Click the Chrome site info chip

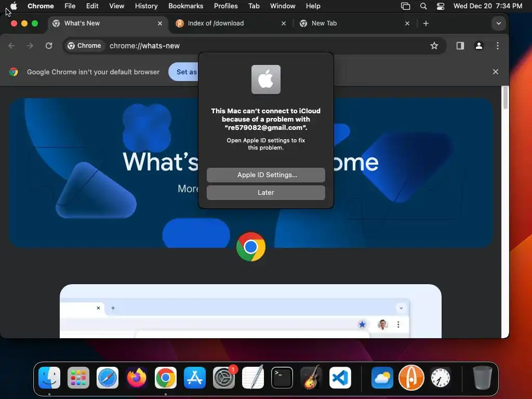click(84, 46)
